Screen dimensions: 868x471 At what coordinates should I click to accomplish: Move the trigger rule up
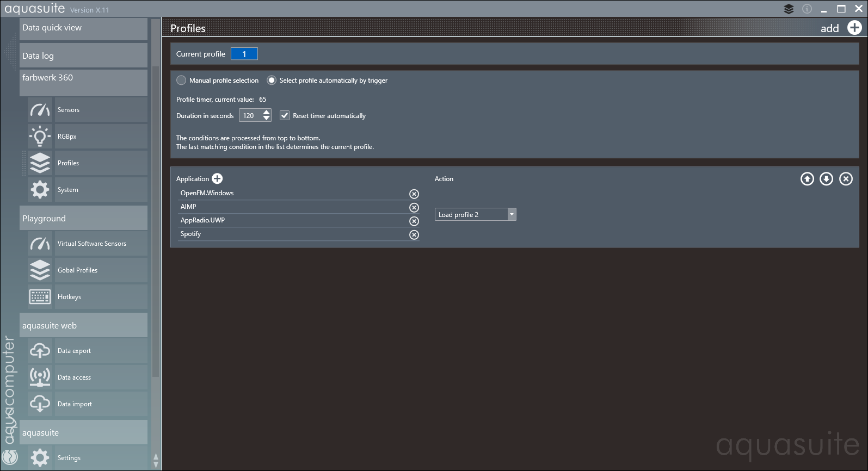tap(807, 179)
